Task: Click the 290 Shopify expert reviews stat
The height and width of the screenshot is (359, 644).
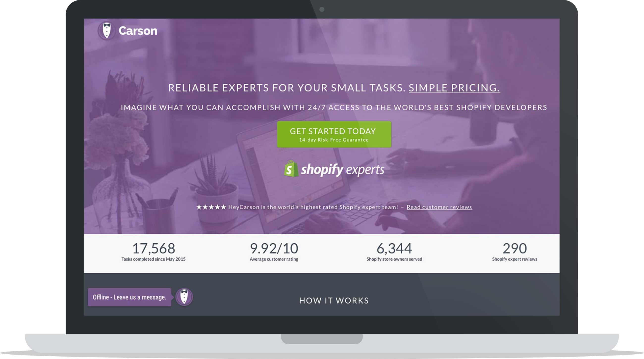Action: 515,252
